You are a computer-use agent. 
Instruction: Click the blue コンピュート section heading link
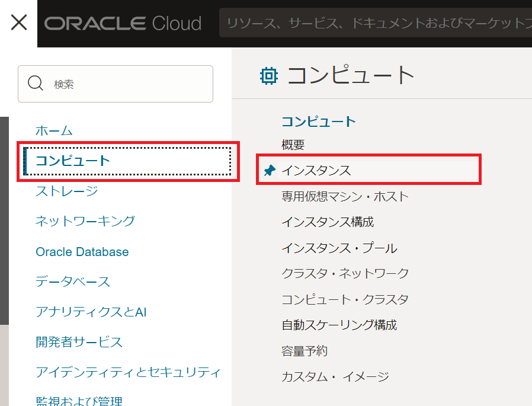click(319, 122)
